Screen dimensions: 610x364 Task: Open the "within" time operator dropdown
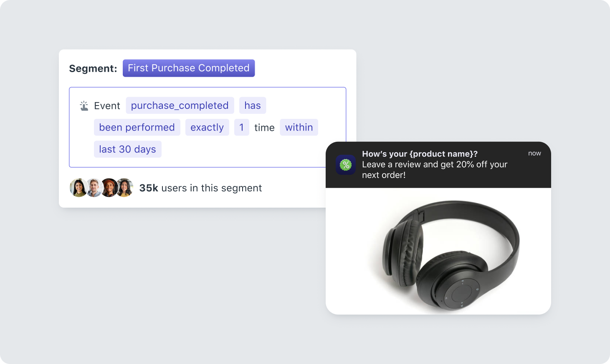[299, 128]
